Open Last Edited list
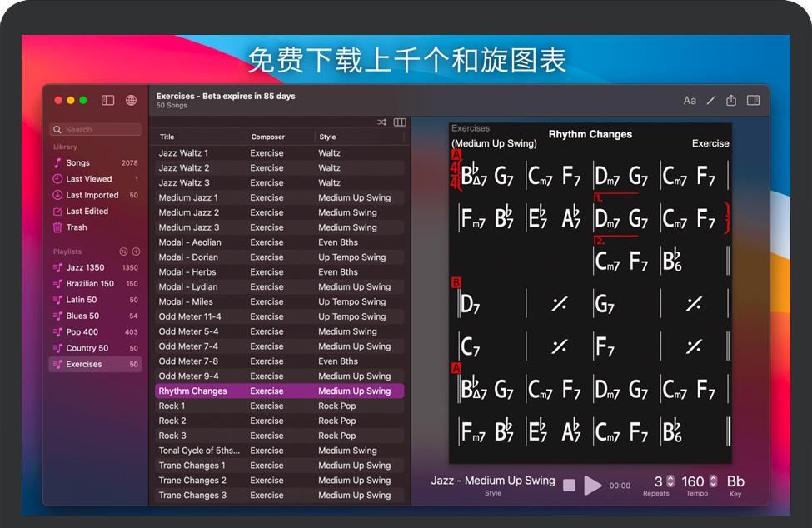The width and height of the screenshot is (812, 528). point(95,211)
